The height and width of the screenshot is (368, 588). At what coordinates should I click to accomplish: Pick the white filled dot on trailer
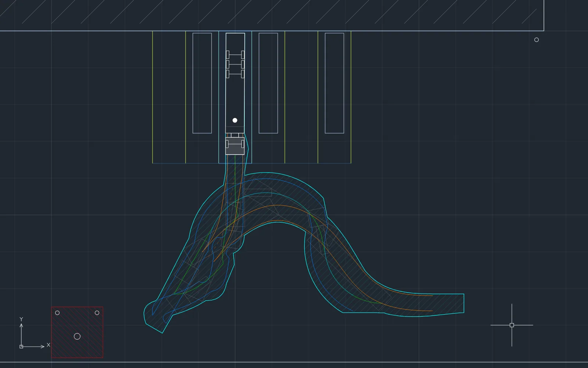235,120
